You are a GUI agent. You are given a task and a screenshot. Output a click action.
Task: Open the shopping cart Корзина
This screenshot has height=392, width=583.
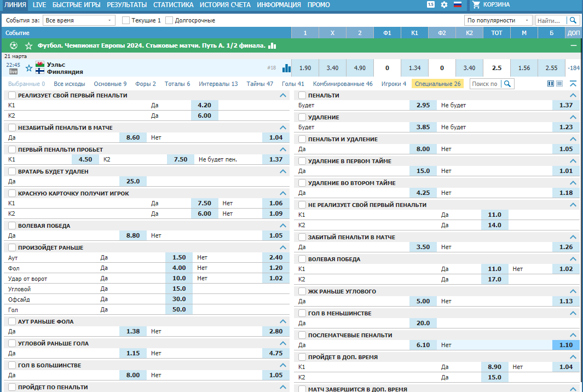[492, 5]
